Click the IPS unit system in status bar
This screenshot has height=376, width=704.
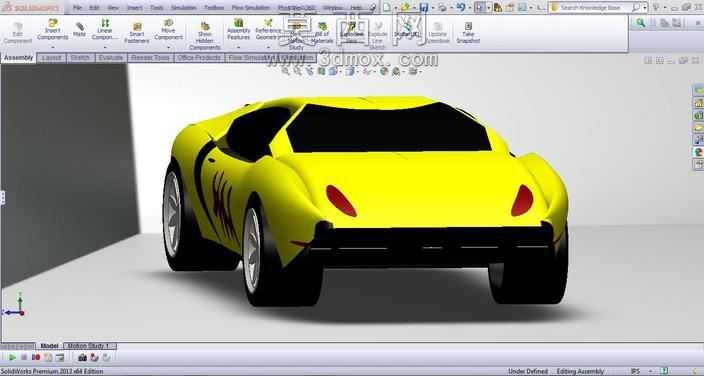click(x=635, y=372)
